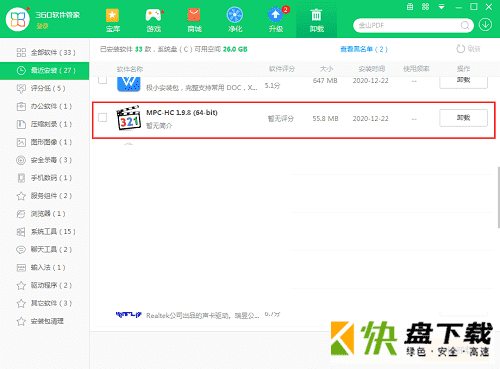
Task: Select 输入法 (1) keyboard icon
Action: 21,267
